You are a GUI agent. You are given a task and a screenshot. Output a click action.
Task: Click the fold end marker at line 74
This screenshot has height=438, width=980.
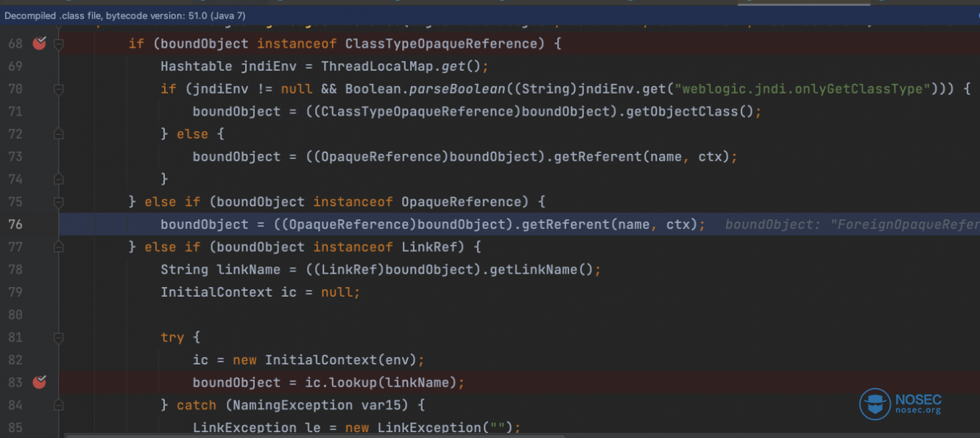click(x=59, y=179)
